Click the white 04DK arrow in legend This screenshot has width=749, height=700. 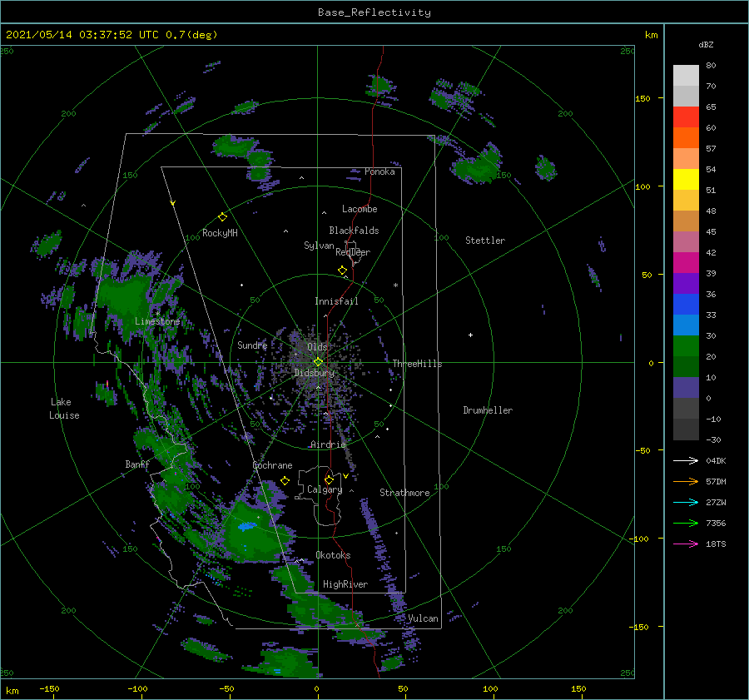coord(686,460)
